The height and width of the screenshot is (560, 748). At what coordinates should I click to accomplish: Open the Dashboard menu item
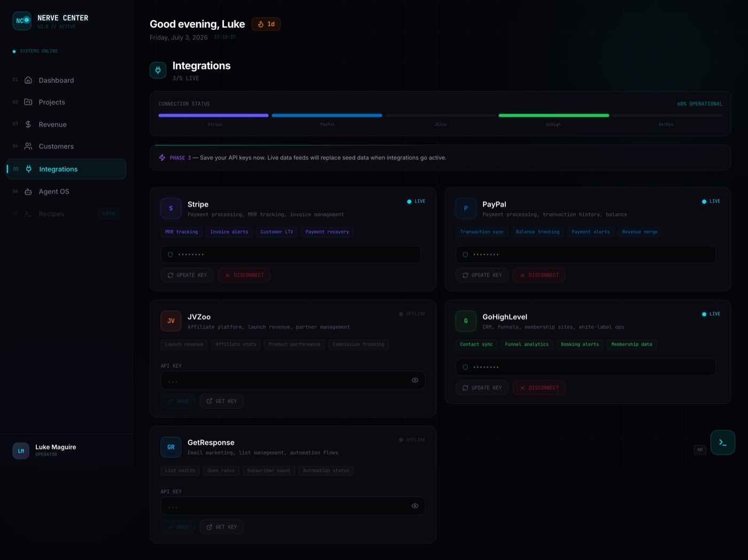[66, 80]
